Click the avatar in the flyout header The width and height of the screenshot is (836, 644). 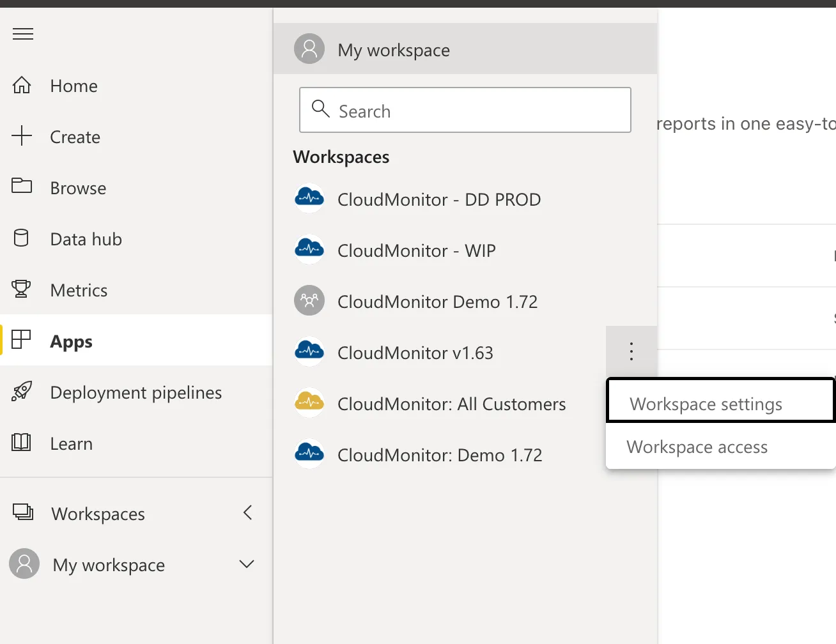309,49
